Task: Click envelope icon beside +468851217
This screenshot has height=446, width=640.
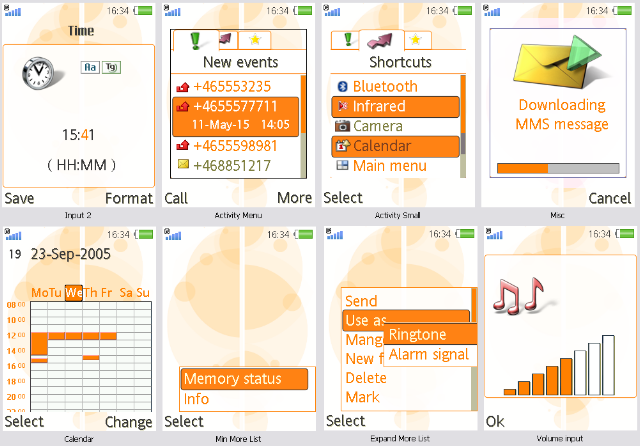Action: click(x=183, y=164)
